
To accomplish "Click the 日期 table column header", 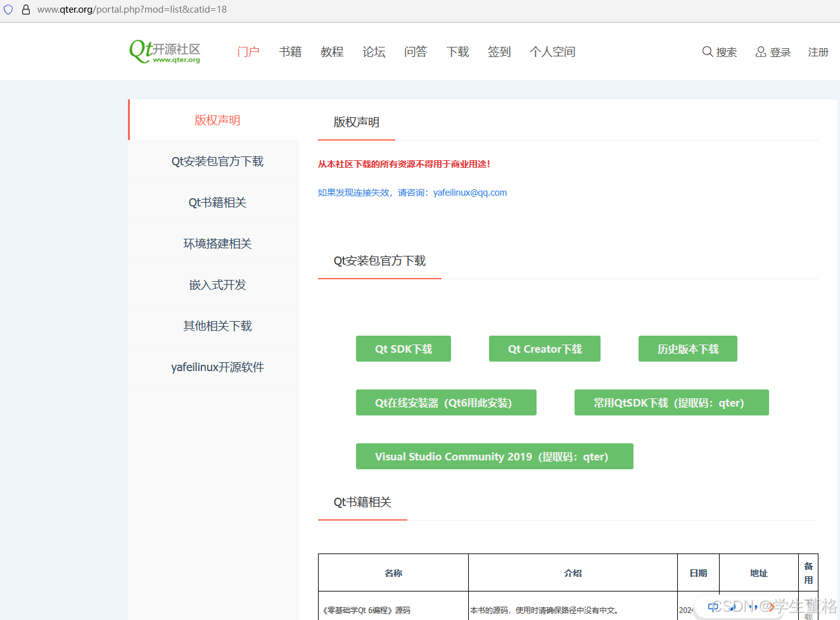I will [x=698, y=573].
